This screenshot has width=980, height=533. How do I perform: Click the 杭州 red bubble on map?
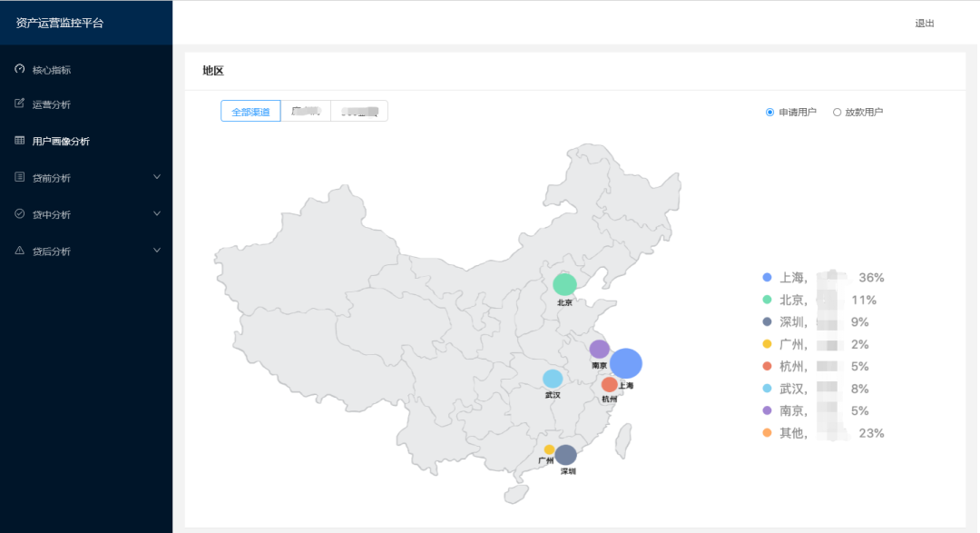pyautogui.click(x=610, y=385)
